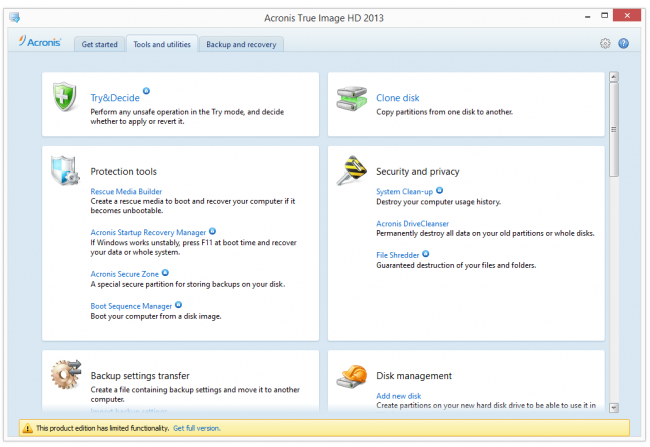Click the info badge beside Acronis Secure Zone
The image size is (650, 447).
tap(165, 271)
